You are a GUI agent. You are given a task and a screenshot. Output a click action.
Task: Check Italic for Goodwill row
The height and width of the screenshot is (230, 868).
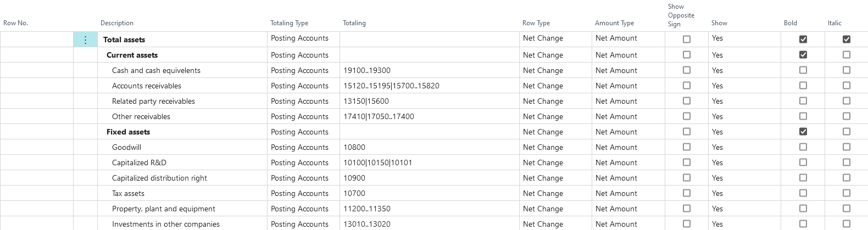click(846, 147)
